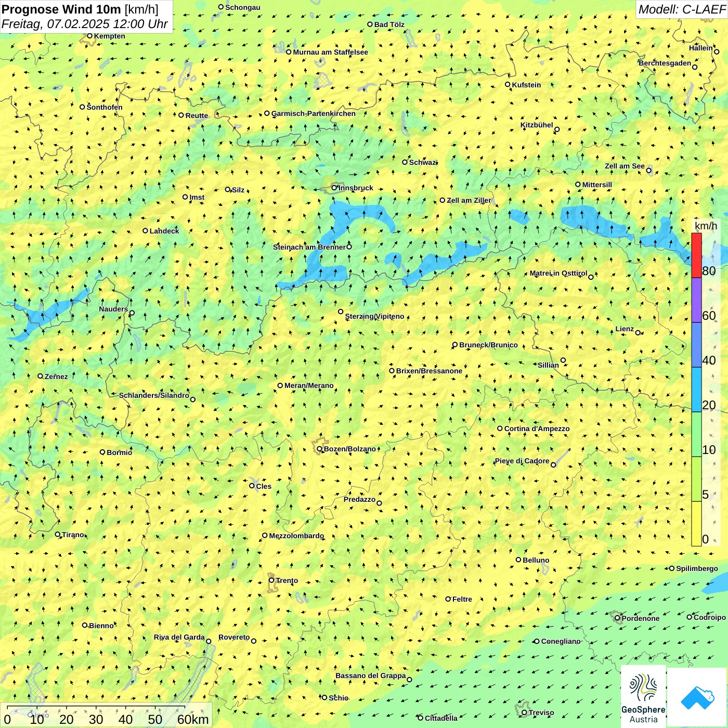The width and height of the screenshot is (728, 728).
Task: Click the yellow 0 km/h legend color
Action: click(696, 524)
